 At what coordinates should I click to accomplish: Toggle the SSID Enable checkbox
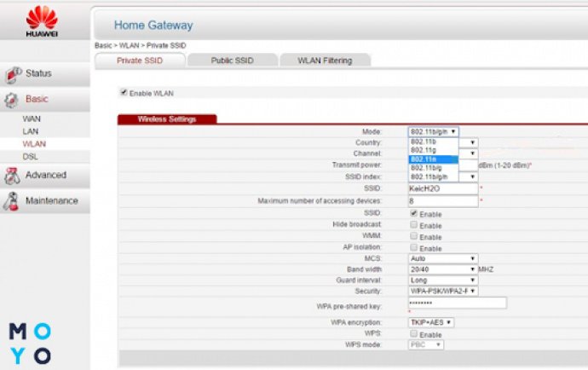413,213
